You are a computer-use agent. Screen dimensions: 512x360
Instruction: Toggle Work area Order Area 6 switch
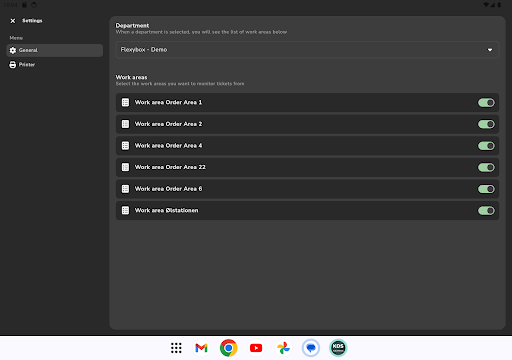tap(486, 189)
